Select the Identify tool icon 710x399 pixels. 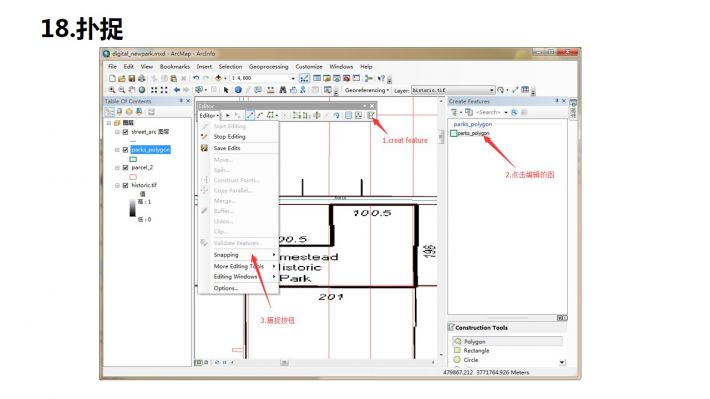tap(238, 90)
